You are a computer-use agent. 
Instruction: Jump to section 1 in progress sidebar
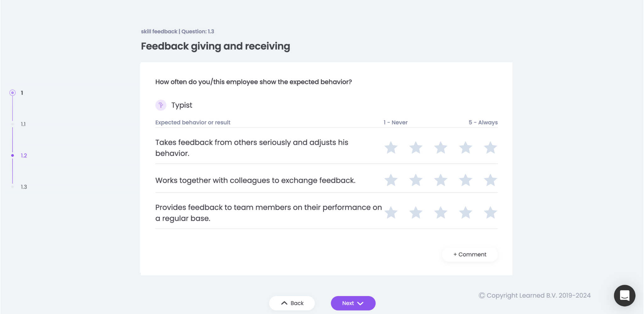[22, 93]
